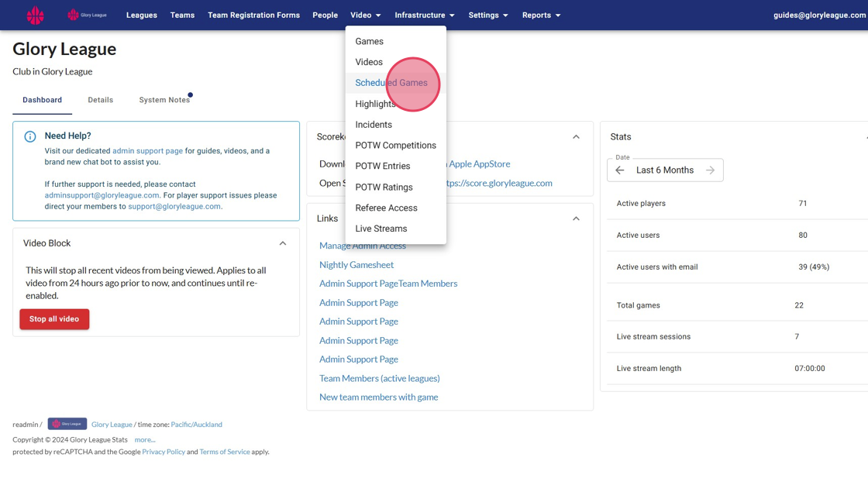The image size is (868, 485).
Task: Open New team members with game link
Action: (x=379, y=397)
